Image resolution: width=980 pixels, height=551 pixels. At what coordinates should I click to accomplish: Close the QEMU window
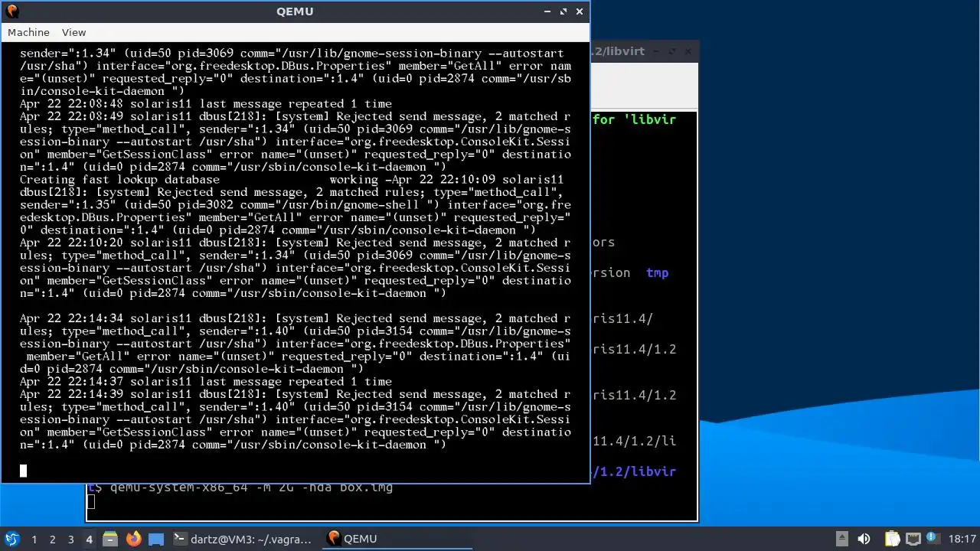click(x=580, y=11)
